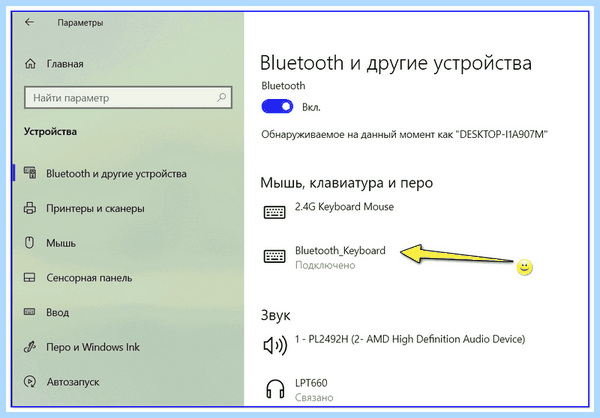
Task: Click the Вкл. toggle label
Action: (311, 107)
